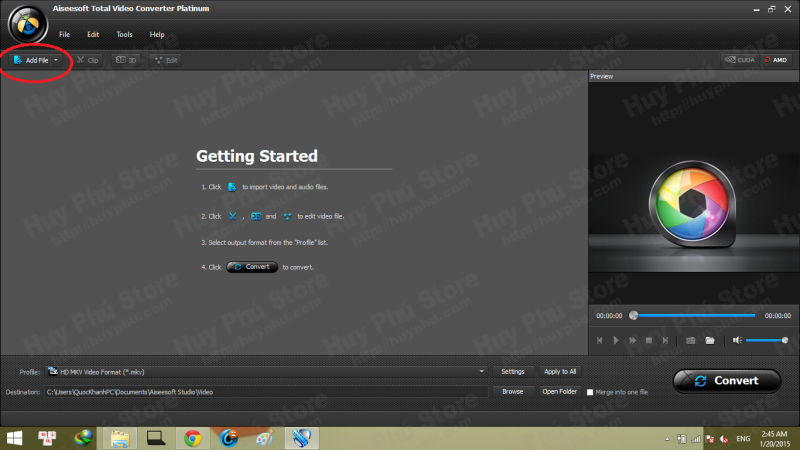
Task: Open the Tools menu
Action: (124, 34)
